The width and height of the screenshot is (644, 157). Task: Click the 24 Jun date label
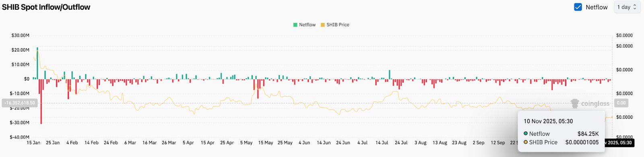tap(343, 143)
